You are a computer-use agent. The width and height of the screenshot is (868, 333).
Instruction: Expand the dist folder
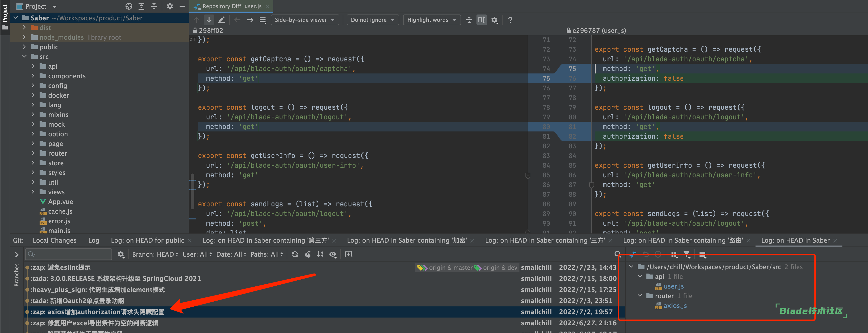[x=24, y=27]
